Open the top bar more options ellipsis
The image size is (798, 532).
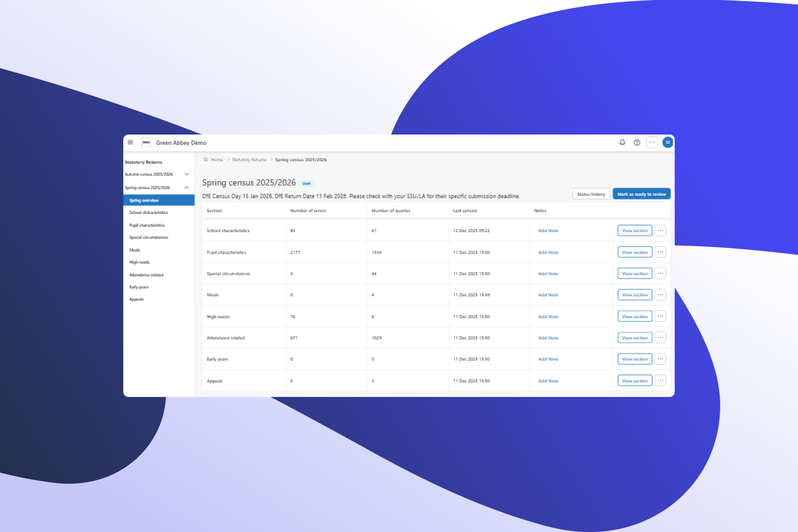point(652,143)
